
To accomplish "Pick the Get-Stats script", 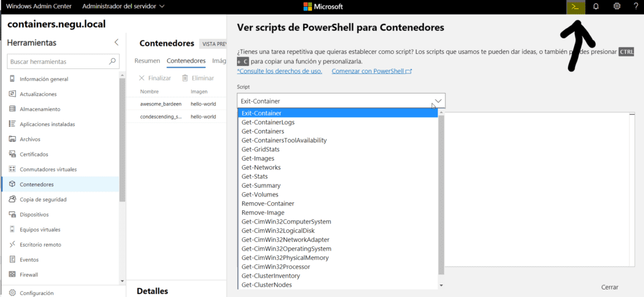I will coord(338,176).
